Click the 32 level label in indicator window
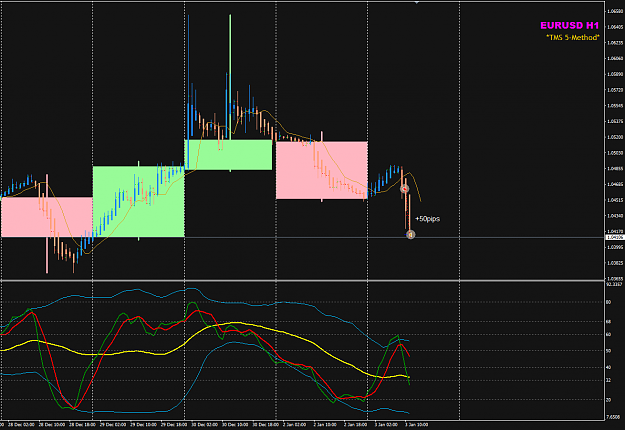The height and width of the screenshot is (430, 625). [x=609, y=380]
